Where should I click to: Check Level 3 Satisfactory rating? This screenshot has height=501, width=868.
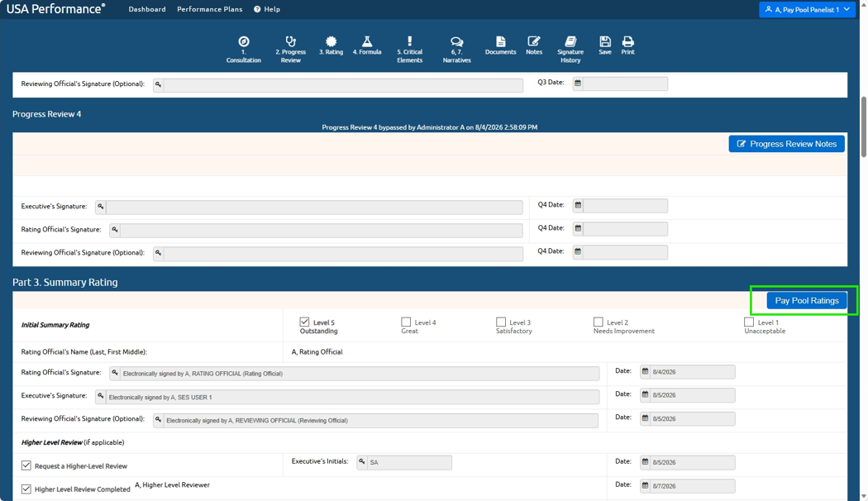[501, 322]
